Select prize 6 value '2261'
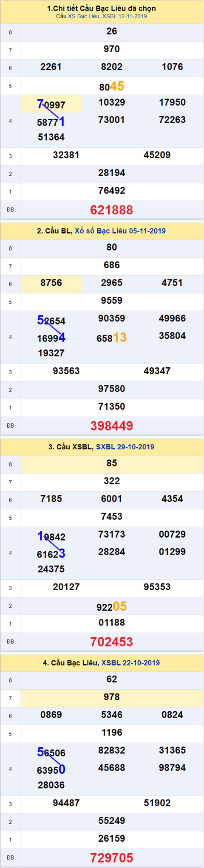The height and width of the screenshot is (868, 204). click(x=51, y=67)
